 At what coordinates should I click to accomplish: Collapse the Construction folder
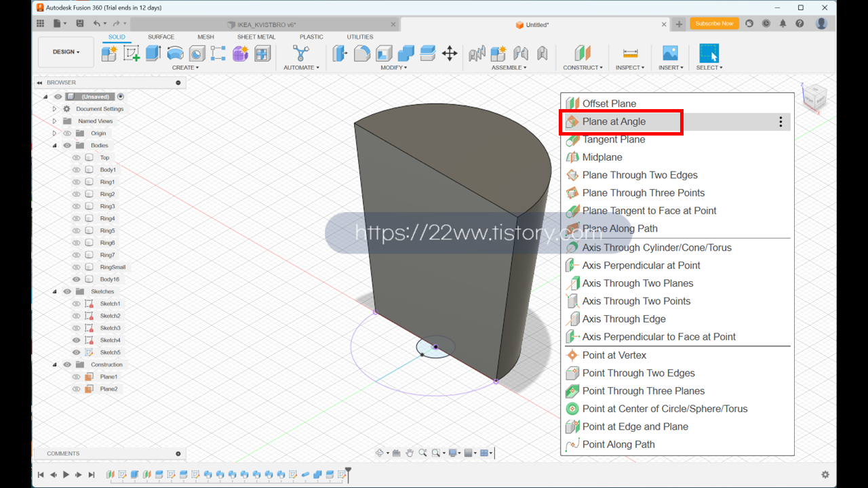coord(54,365)
